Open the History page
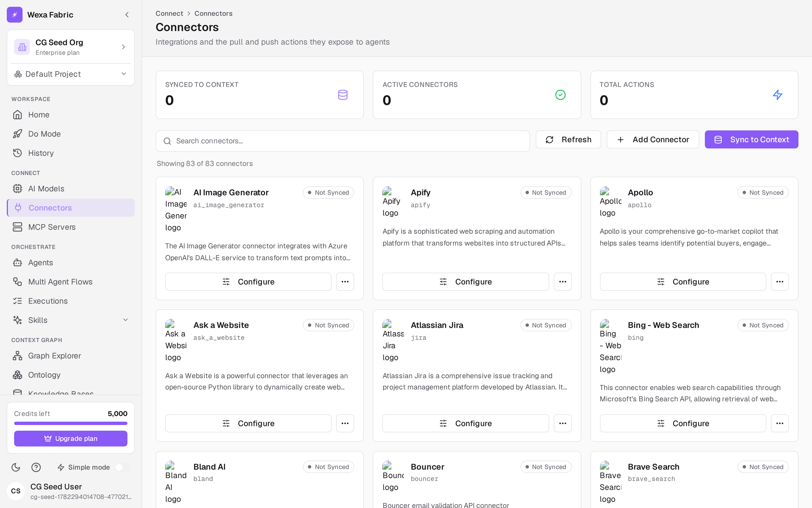The height and width of the screenshot is (508, 812). pyautogui.click(x=71, y=153)
